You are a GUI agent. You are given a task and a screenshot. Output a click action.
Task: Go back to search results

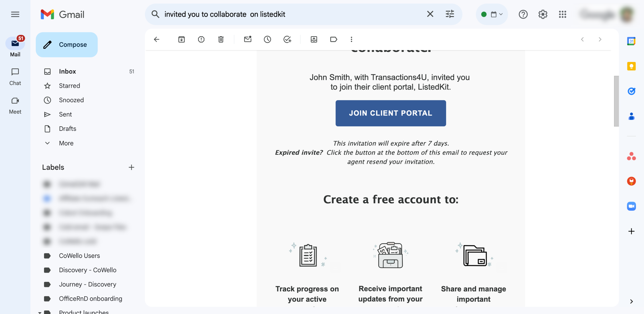(156, 39)
